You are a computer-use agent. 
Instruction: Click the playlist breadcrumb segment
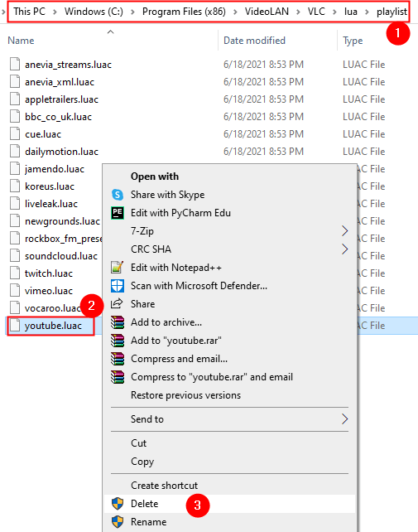tap(392, 12)
